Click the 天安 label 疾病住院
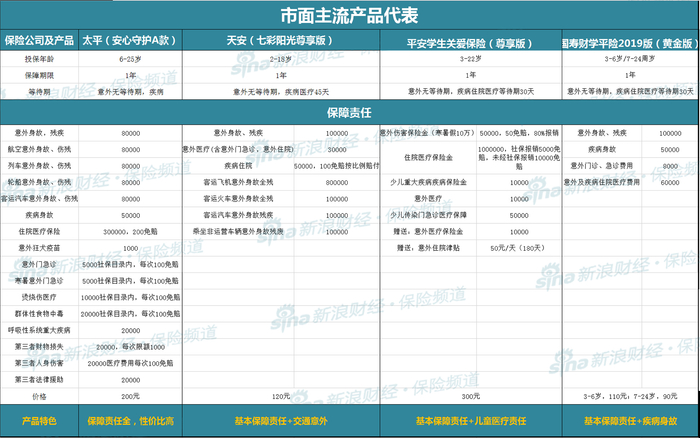Image resolution: width=700 pixels, height=438 pixels. 238,166
